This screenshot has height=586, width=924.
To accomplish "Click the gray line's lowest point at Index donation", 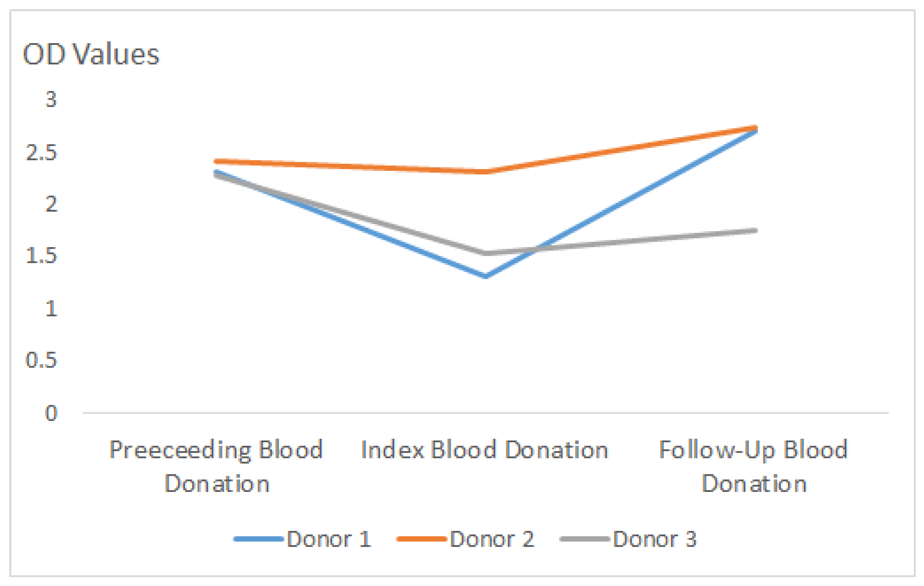I will 486,253.
